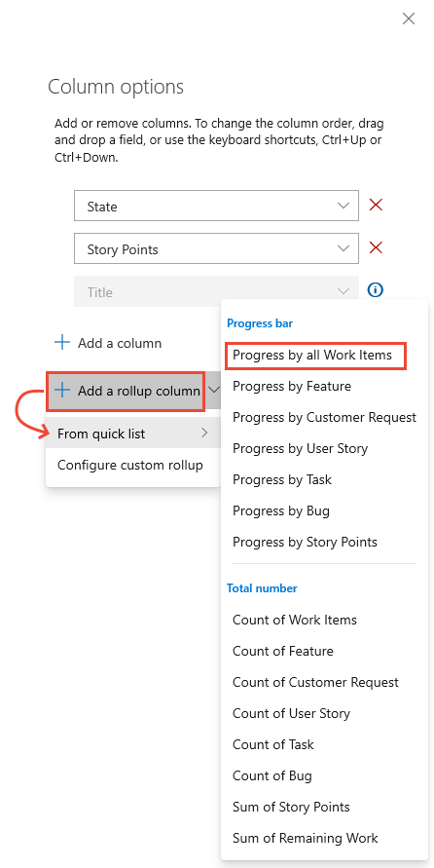Viewport: 434px width, 868px height.
Task: Close the Column options panel
Action: point(409,19)
